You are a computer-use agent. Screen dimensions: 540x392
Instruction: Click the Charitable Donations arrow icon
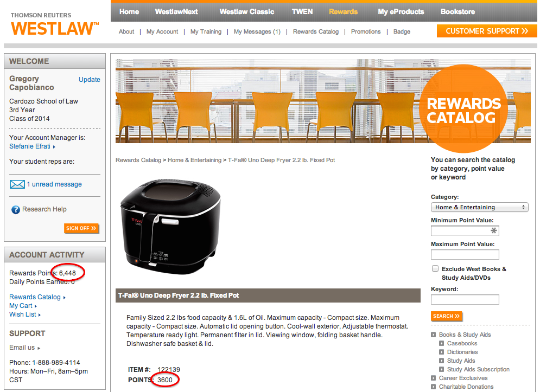pyautogui.click(x=433, y=387)
